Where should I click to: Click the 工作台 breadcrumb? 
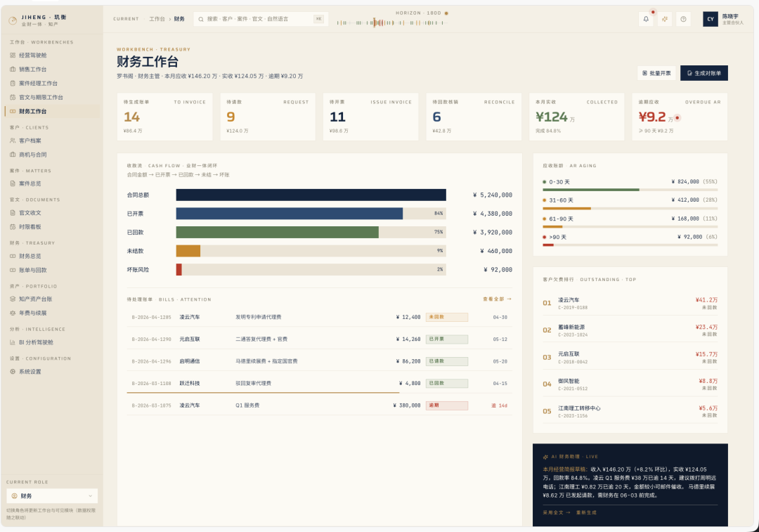pyautogui.click(x=157, y=19)
